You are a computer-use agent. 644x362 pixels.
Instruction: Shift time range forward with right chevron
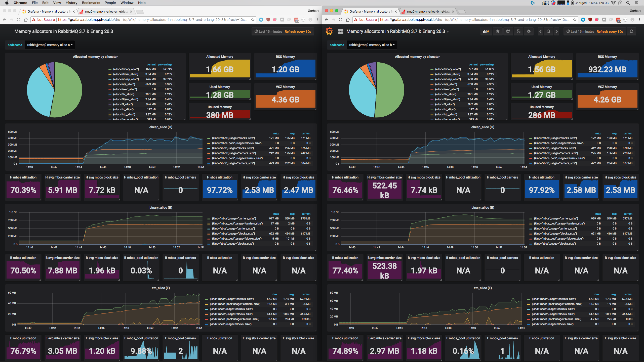click(556, 31)
